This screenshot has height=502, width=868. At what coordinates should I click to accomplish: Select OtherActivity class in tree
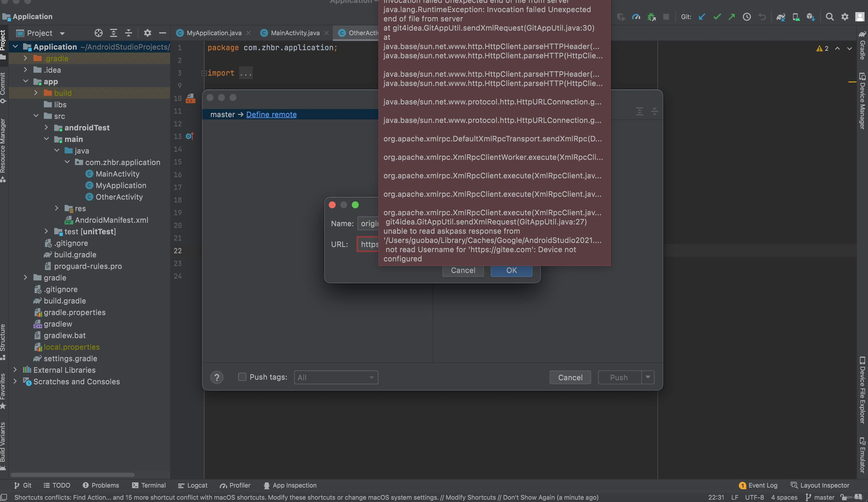coord(119,197)
